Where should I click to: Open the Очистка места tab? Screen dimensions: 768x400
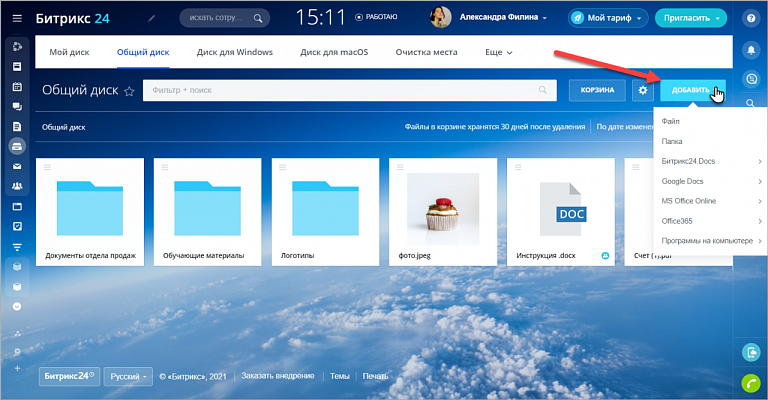point(427,52)
